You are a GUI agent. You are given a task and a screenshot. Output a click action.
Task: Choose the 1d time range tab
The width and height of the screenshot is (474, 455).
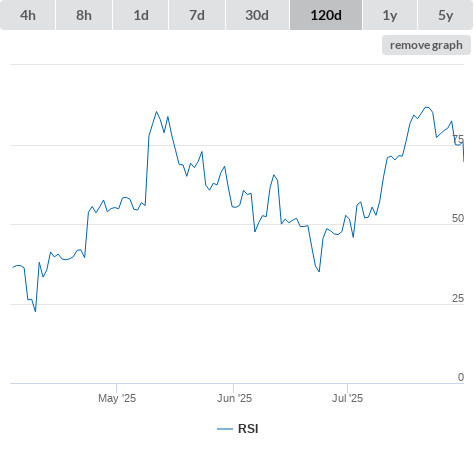(141, 15)
